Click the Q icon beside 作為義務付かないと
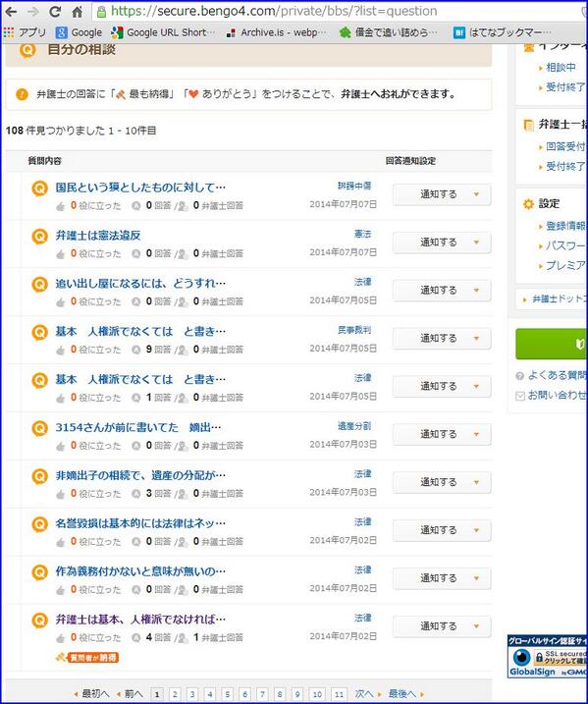This screenshot has height=704, width=588. coord(39,572)
